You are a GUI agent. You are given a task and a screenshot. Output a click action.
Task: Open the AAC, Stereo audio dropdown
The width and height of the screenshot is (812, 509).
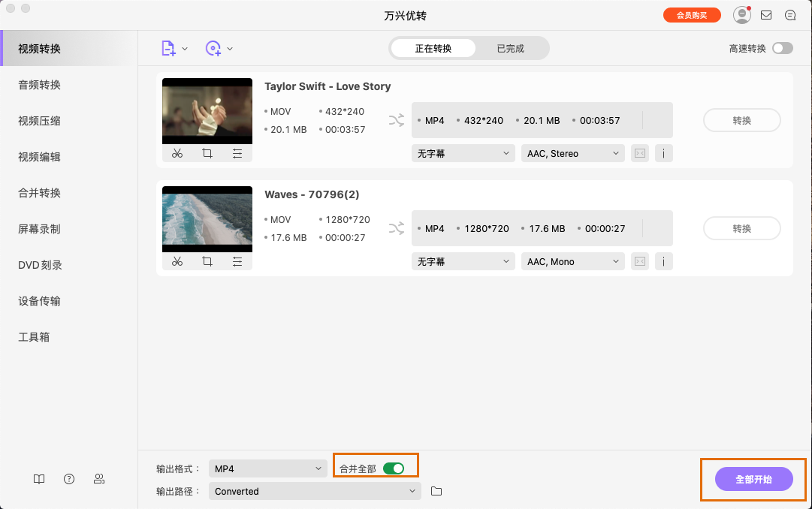[x=572, y=153]
